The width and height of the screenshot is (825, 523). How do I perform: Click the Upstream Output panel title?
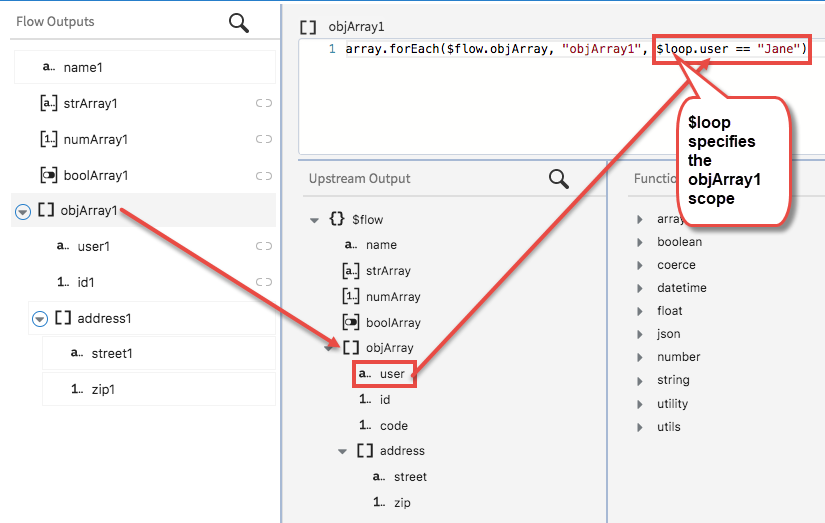click(359, 178)
